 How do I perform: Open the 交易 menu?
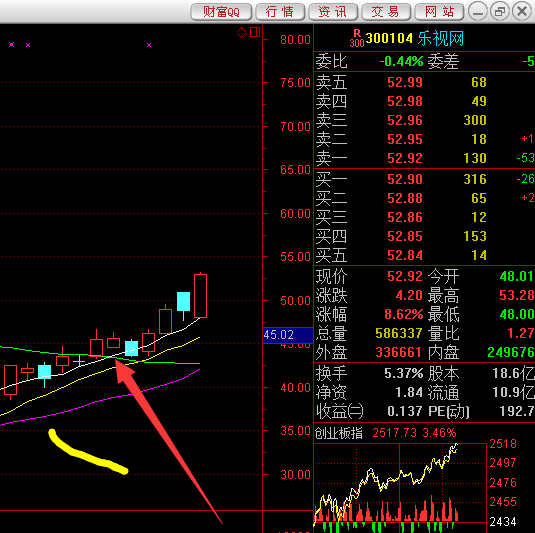tap(386, 12)
